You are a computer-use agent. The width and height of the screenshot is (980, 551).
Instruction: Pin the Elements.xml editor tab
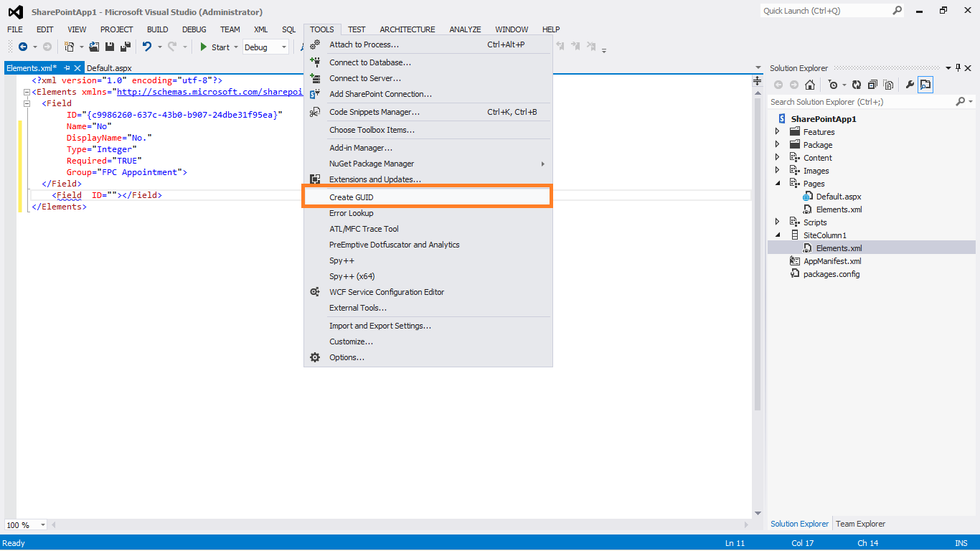67,68
